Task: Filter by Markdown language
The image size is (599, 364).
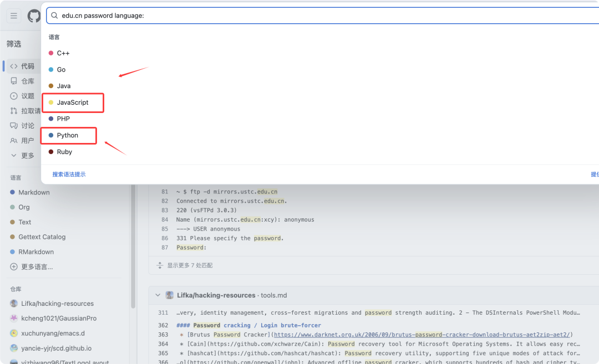Action: pos(34,192)
